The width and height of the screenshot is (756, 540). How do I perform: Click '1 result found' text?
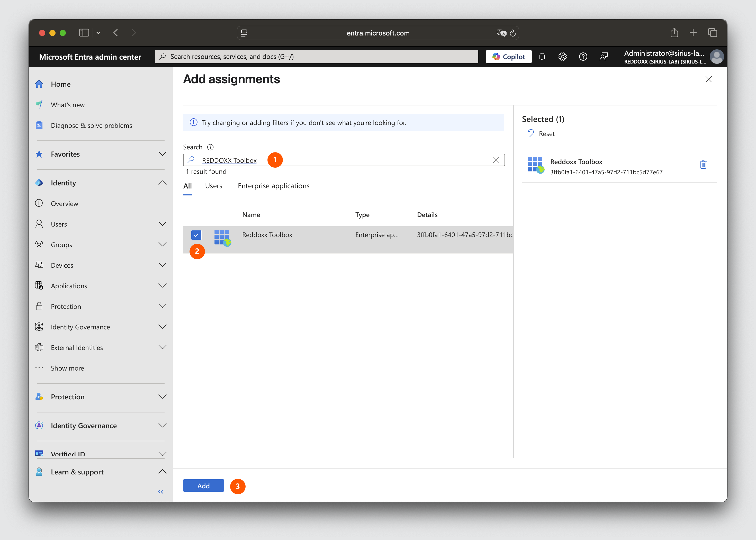click(206, 172)
